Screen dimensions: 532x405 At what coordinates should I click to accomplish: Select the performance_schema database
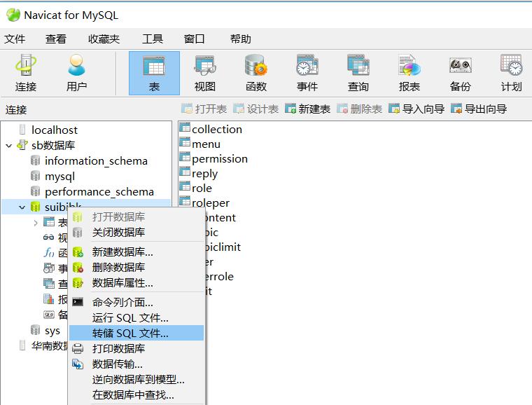[x=99, y=192]
